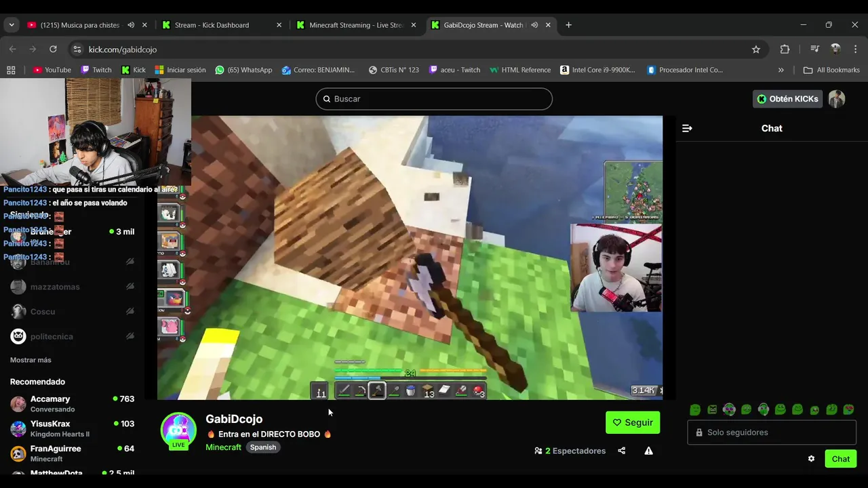Click the Obtén KICKs button

pyautogui.click(x=787, y=99)
